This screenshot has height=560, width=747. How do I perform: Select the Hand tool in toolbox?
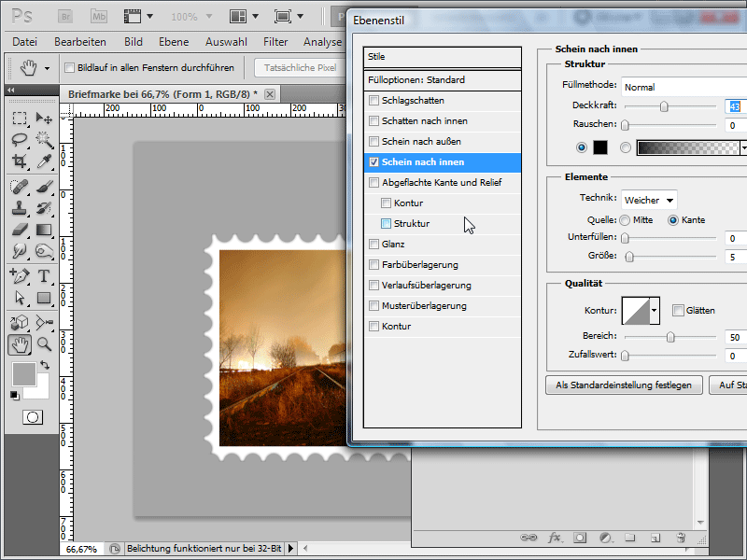pos(20,344)
